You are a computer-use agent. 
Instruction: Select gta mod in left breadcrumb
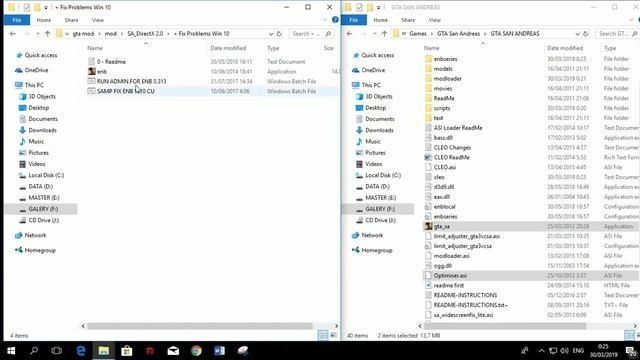click(83, 33)
